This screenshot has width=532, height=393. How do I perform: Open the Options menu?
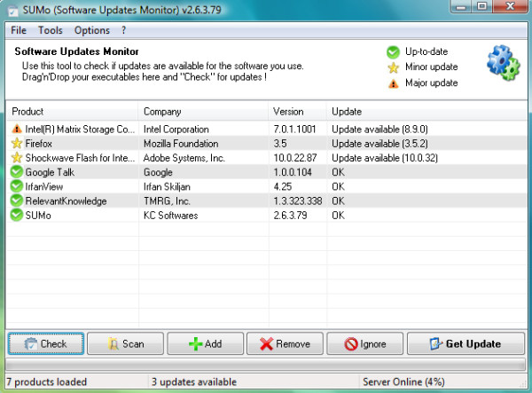coord(92,30)
